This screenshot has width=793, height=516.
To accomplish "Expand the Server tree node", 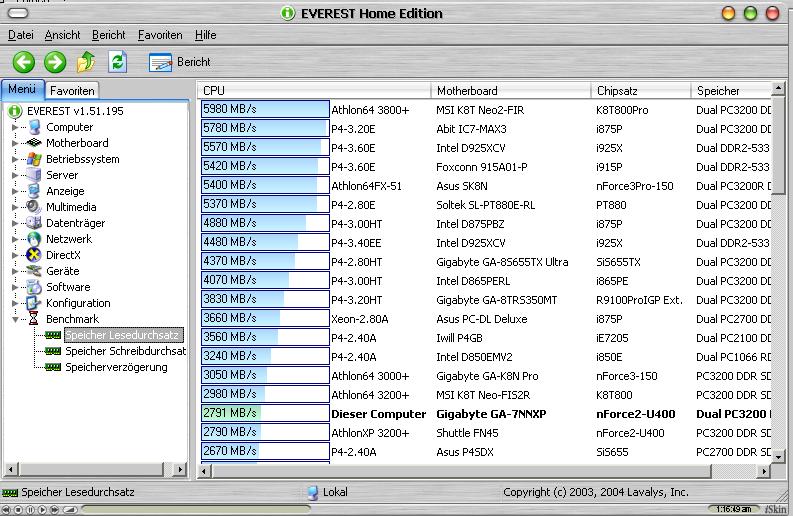I will point(15,175).
